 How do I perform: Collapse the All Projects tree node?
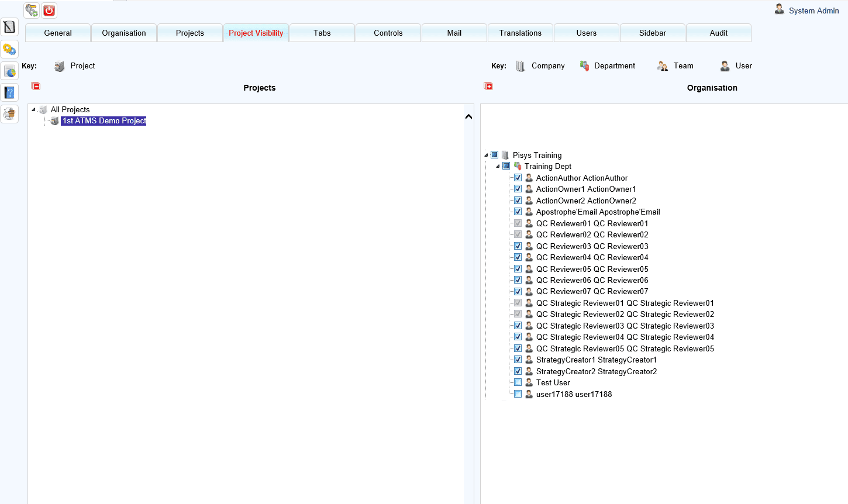pyautogui.click(x=33, y=109)
